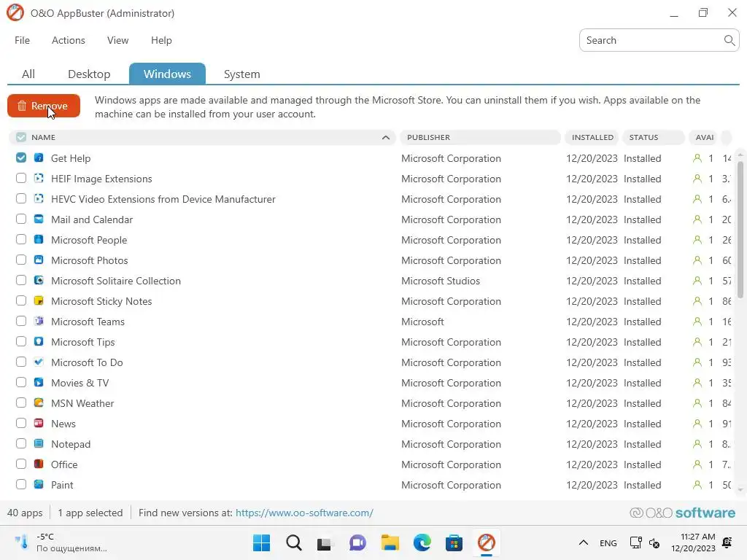The width and height of the screenshot is (747, 560).
Task: Uncheck the Get Help checkbox
Action: (x=21, y=157)
